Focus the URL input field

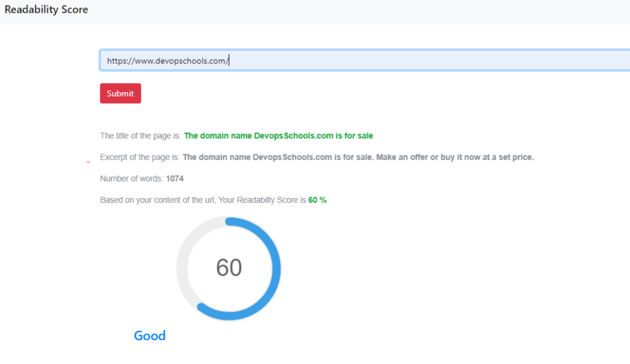point(365,61)
